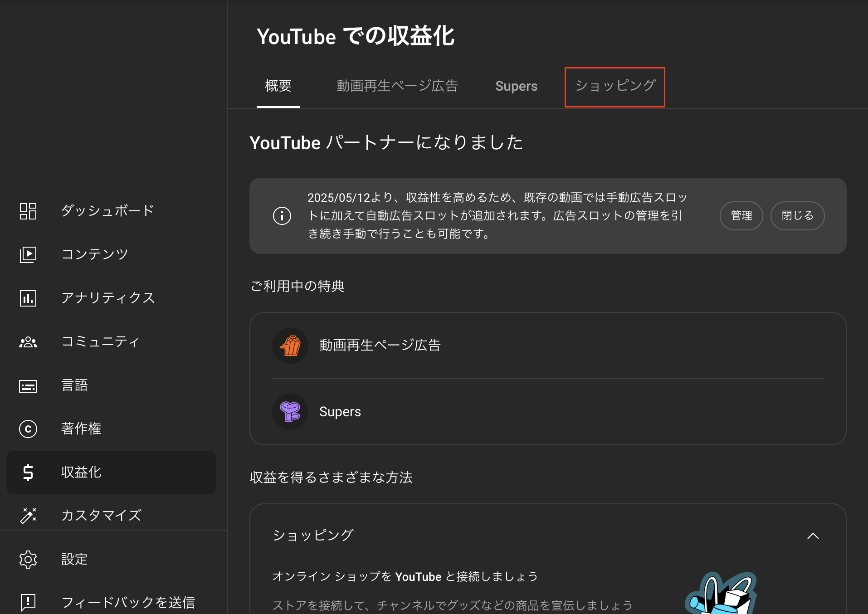Go to the 概要 overview tab
Viewport: 868px width, 614px height.
(x=278, y=86)
